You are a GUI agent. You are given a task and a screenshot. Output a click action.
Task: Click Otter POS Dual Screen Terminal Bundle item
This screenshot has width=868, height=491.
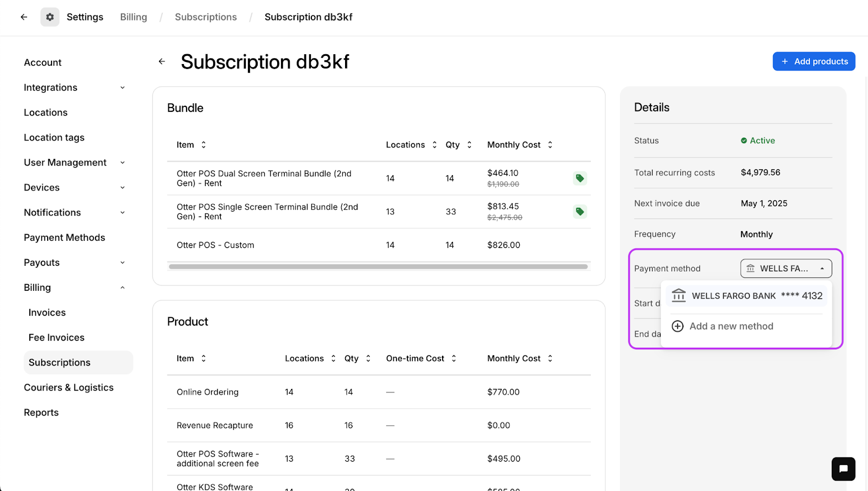[x=264, y=178]
